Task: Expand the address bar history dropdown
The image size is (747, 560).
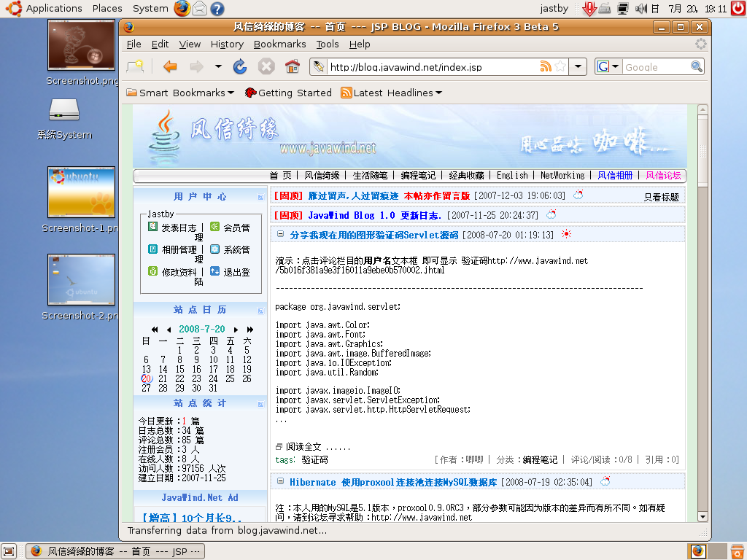Action: pyautogui.click(x=578, y=67)
